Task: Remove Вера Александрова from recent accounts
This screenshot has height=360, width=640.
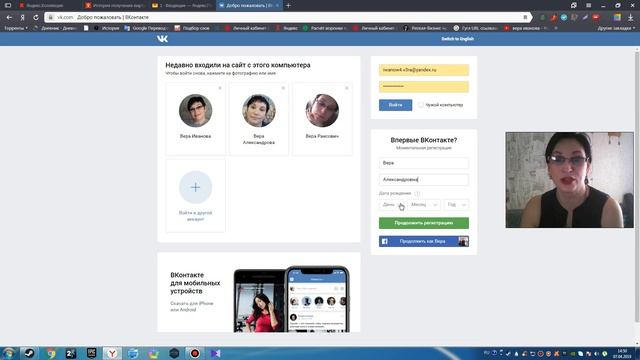Action: (x=283, y=88)
